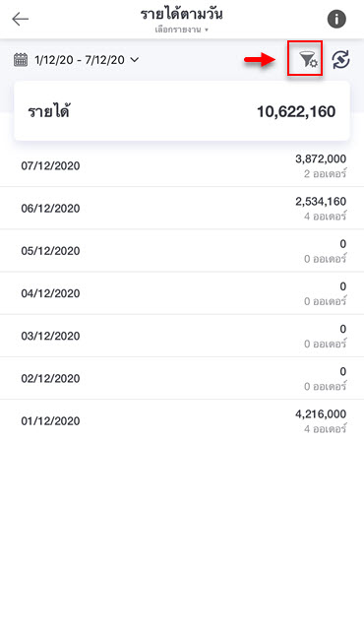
Task: Click the รายได้ total card showing 10,622,160
Action: (x=182, y=111)
